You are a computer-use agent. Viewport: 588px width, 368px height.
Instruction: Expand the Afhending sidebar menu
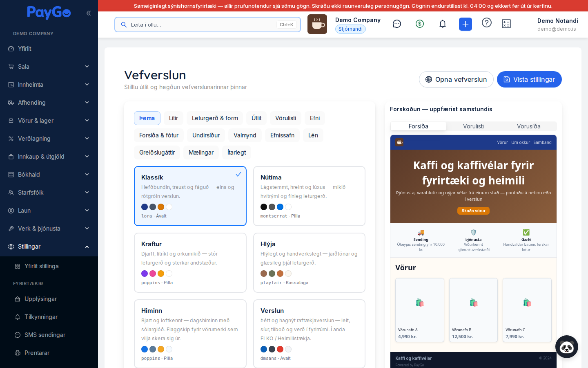click(x=49, y=103)
